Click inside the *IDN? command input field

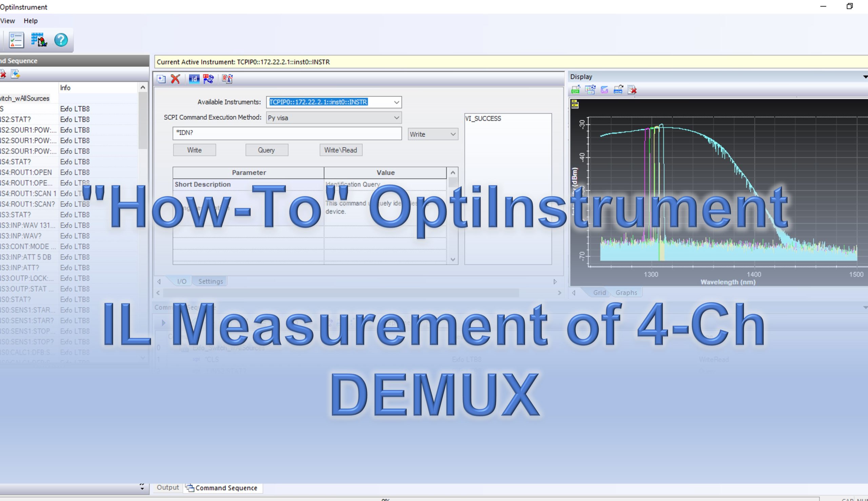click(287, 134)
